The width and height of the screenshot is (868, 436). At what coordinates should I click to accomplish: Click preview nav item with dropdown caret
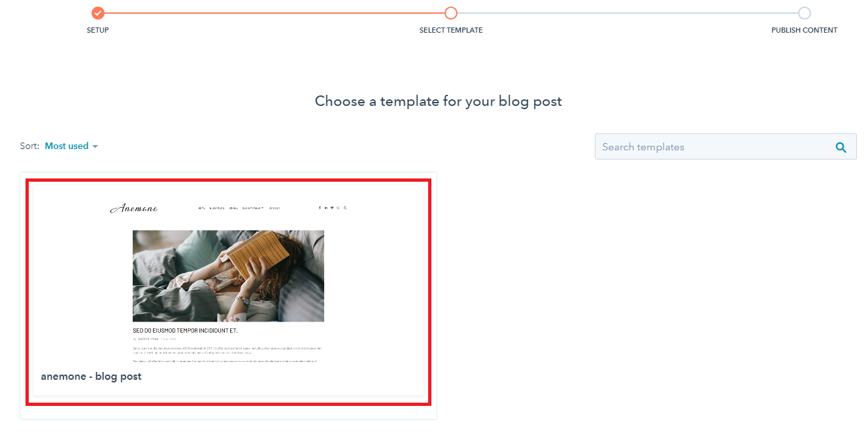pyautogui.click(x=253, y=208)
